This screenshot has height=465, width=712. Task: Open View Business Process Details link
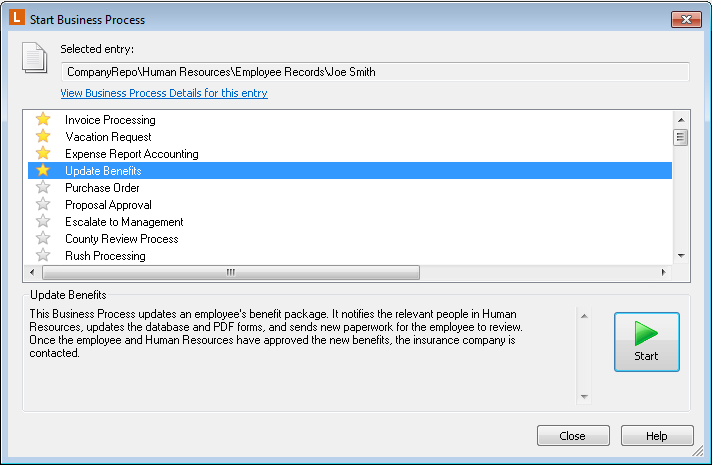point(164,93)
